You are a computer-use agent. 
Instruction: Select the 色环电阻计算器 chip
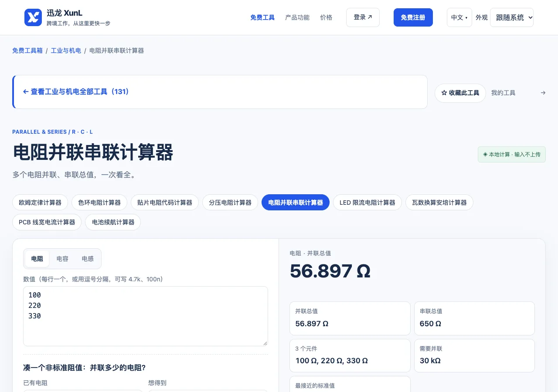click(99, 203)
